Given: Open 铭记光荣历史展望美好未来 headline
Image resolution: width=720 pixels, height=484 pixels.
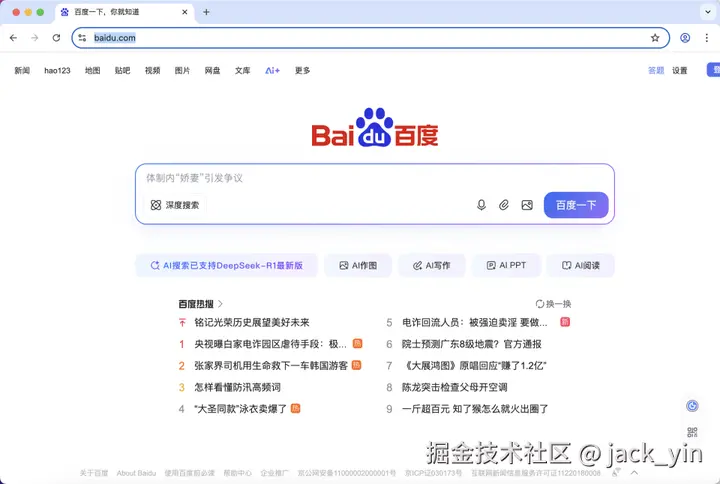Looking at the screenshot, I should click(252, 322).
